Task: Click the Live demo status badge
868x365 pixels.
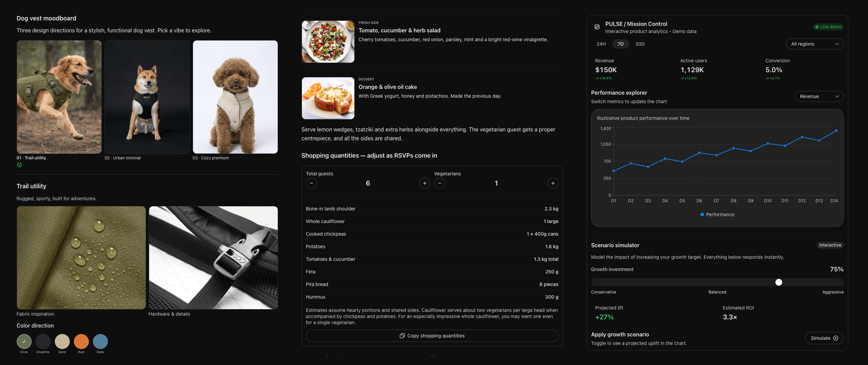Action: tap(828, 27)
